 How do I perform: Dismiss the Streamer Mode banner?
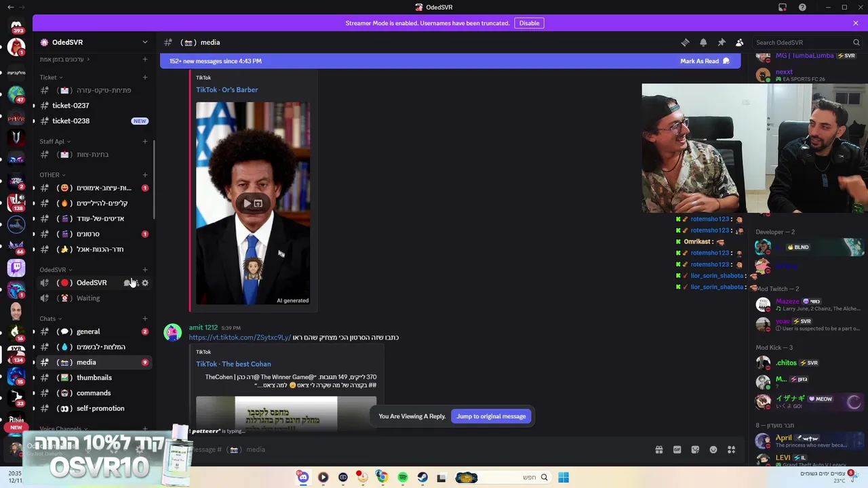(x=856, y=23)
